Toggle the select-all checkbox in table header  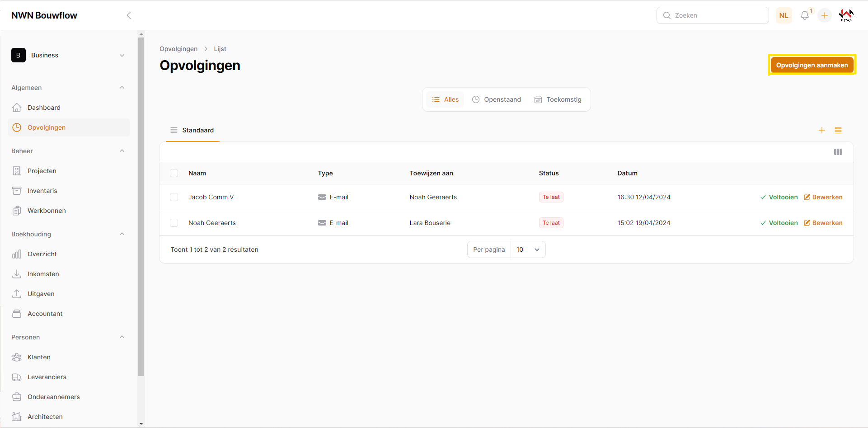(x=174, y=173)
